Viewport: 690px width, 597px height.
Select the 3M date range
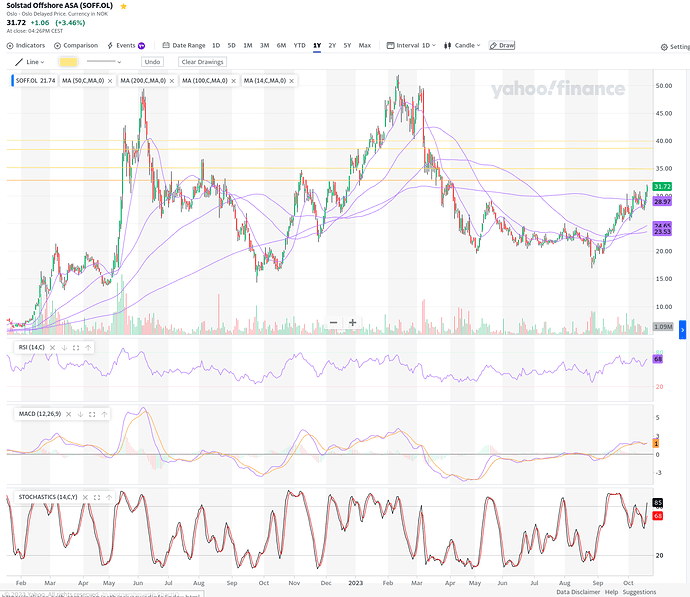[264, 45]
